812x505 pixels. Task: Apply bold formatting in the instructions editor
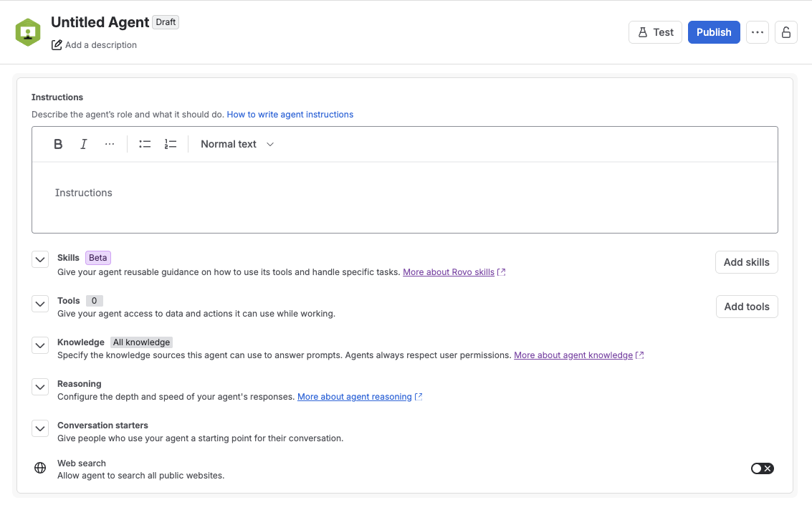click(58, 145)
